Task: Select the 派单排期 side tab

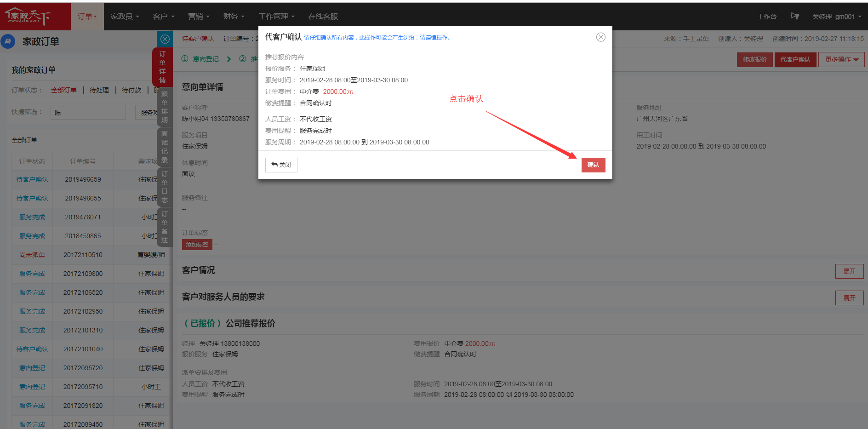Action: (164, 107)
